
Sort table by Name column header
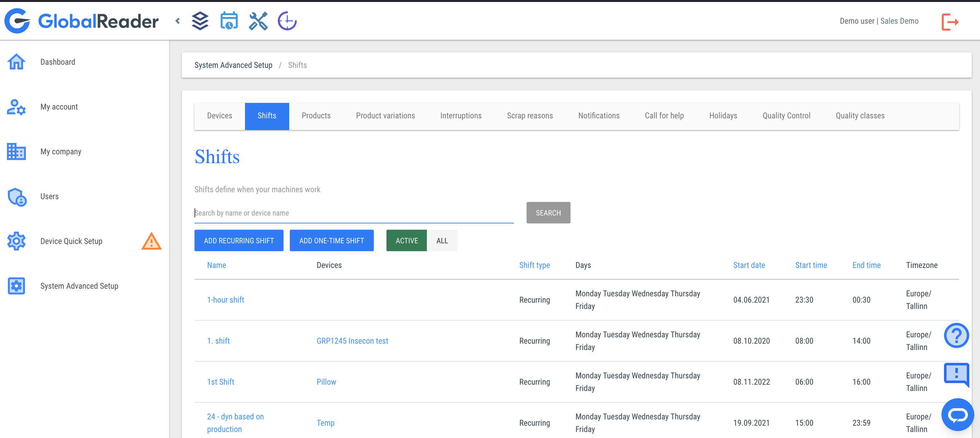(x=216, y=265)
